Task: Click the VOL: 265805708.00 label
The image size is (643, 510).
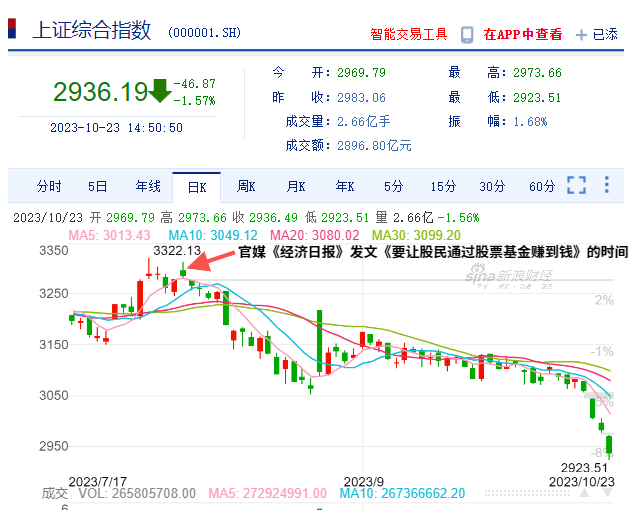Action: pyautogui.click(x=137, y=493)
